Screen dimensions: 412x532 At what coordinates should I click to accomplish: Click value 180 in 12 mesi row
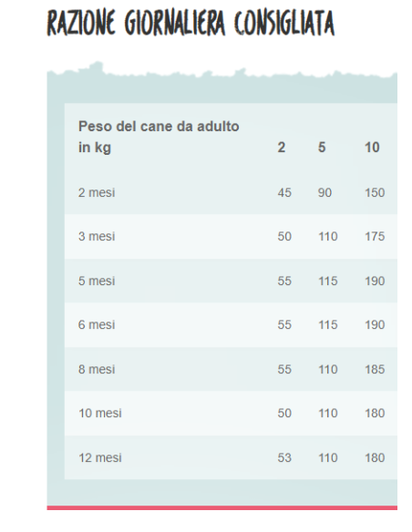coord(375,457)
